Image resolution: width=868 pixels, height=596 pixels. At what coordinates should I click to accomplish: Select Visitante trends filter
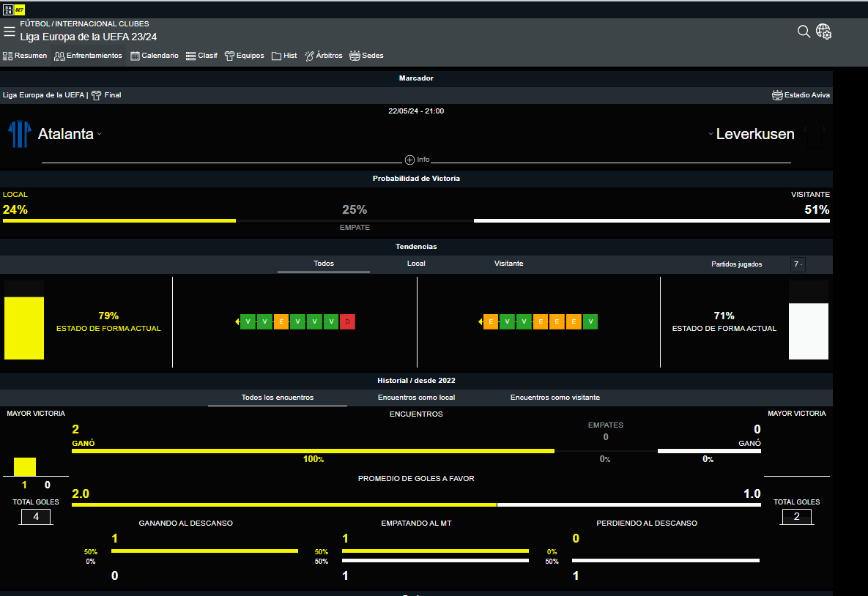point(508,264)
